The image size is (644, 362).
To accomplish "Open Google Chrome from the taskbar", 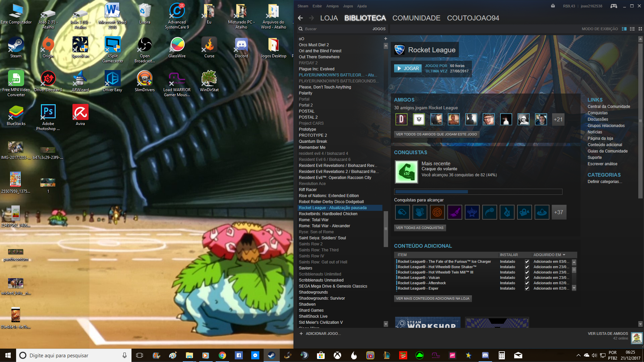I will [222, 355].
